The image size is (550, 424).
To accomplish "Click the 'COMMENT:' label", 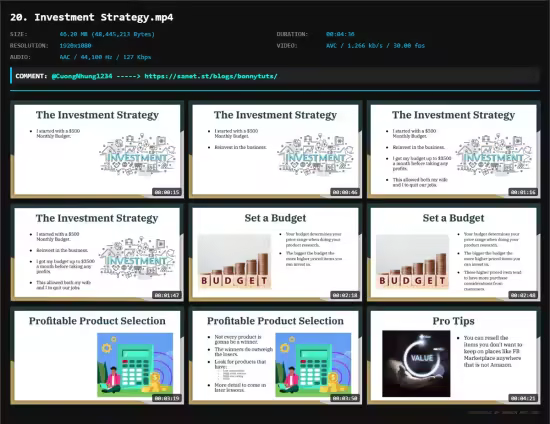I will pos(31,76).
